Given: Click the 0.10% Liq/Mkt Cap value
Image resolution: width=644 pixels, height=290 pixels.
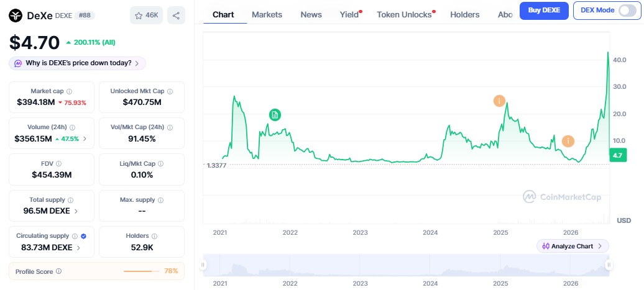Looking at the screenshot, I should point(142,174).
